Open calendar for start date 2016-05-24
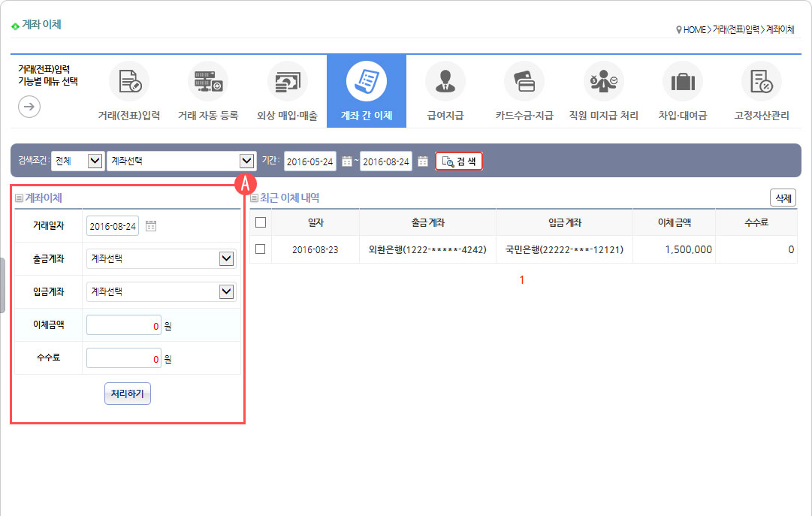The width and height of the screenshot is (812, 516). click(347, 161)
